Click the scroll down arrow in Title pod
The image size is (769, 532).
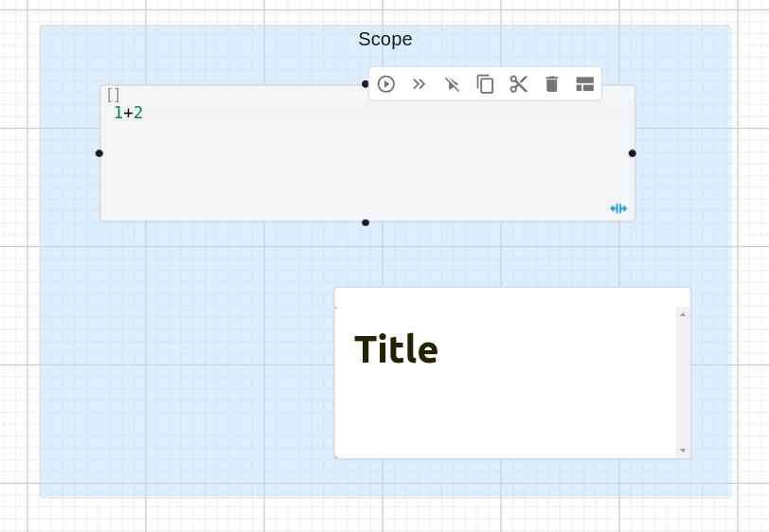pos(683,450)
